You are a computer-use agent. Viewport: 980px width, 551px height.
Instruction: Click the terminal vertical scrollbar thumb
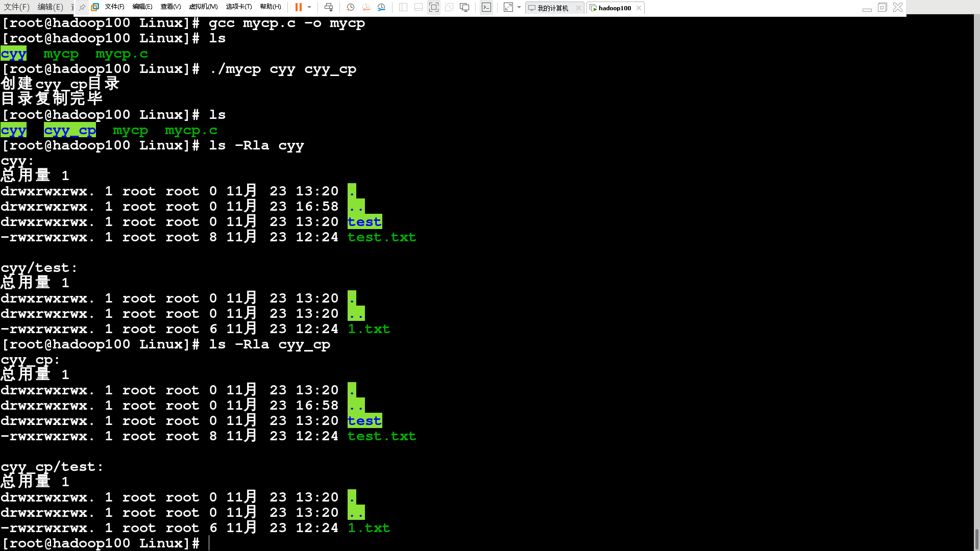click(x=976, y=539)
